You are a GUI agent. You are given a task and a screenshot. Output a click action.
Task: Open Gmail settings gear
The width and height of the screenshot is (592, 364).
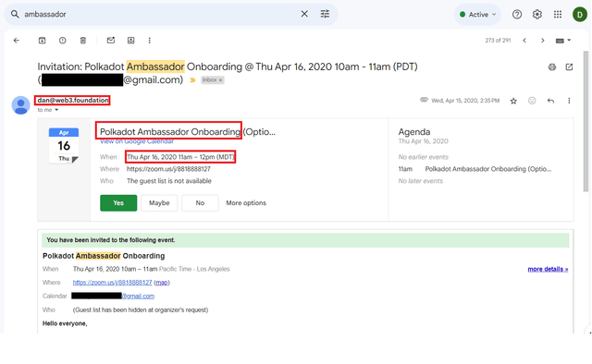(x=537, y=15)
